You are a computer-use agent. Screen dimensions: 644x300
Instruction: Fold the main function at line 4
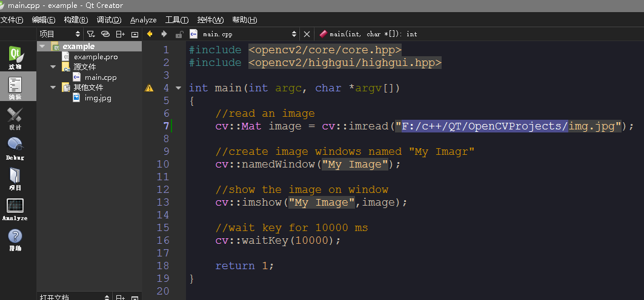(x=178, y=88)
